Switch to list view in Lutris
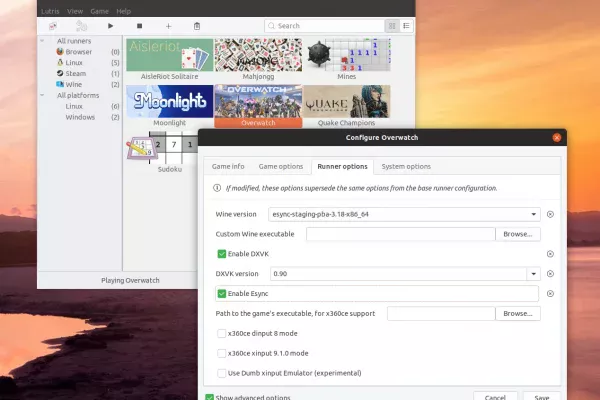The height and width of the screenshot is (400, 600). click(x=406, y=26)
